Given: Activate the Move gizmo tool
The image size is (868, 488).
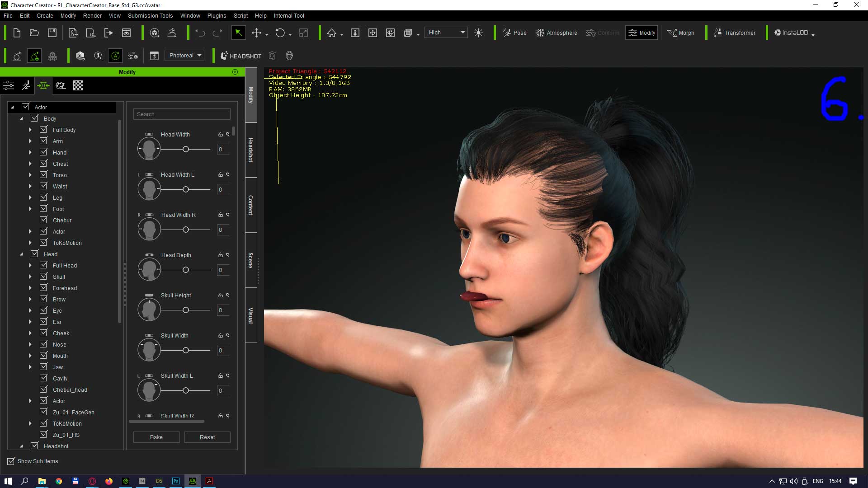Looking at the screenshot, I should coord(256,33).
